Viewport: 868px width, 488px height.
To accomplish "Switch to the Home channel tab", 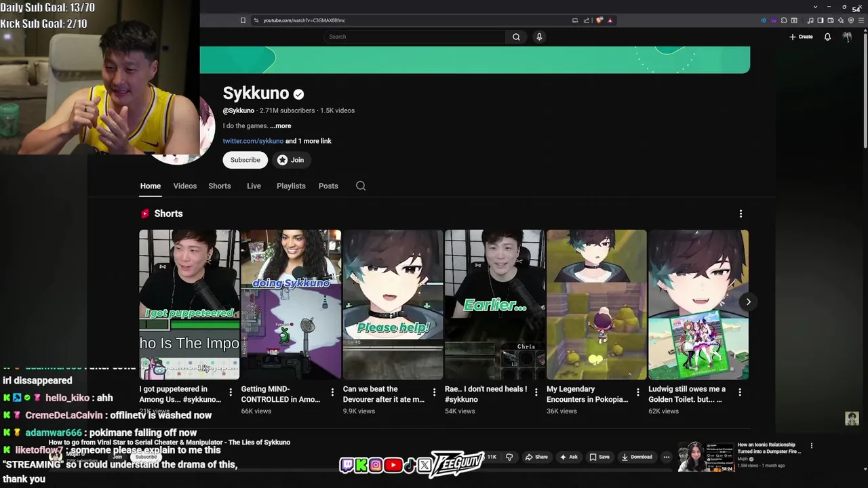I will [151, 186].
